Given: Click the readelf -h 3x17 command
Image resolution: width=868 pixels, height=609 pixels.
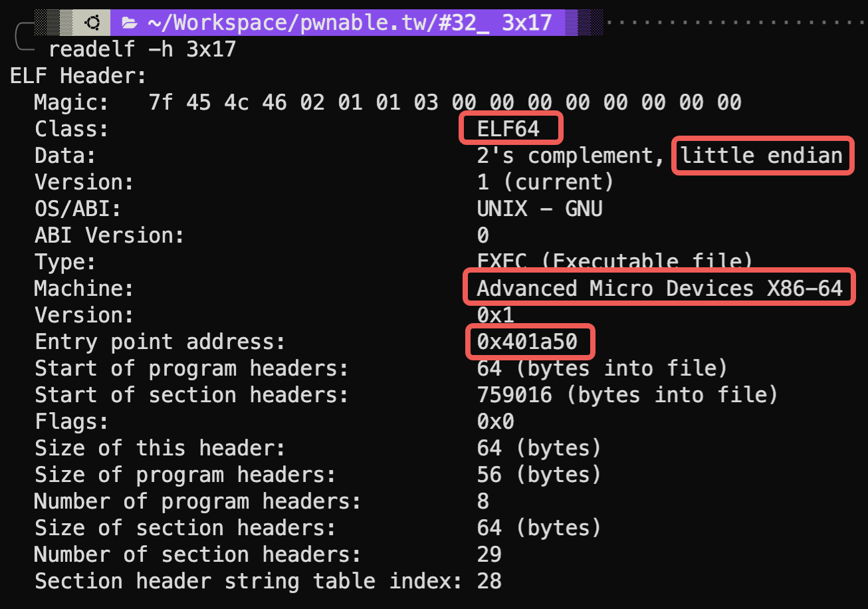Looking at the screenshot, I should 142,49.
